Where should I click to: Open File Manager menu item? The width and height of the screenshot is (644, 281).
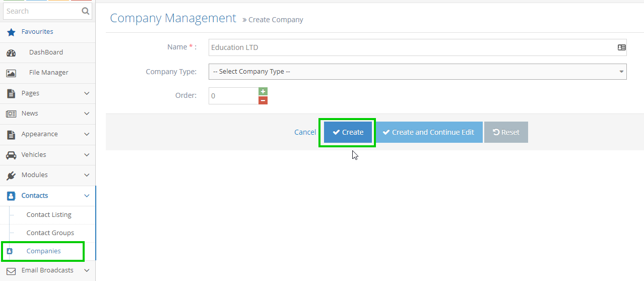point(48,73)
